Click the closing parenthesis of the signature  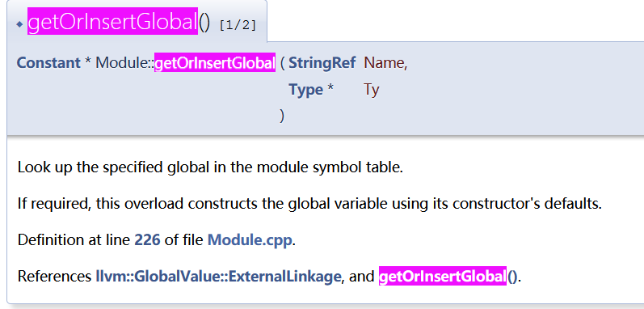(282, 116)
